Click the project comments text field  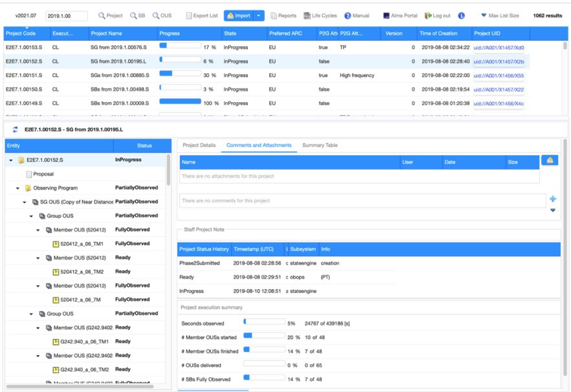363,201
